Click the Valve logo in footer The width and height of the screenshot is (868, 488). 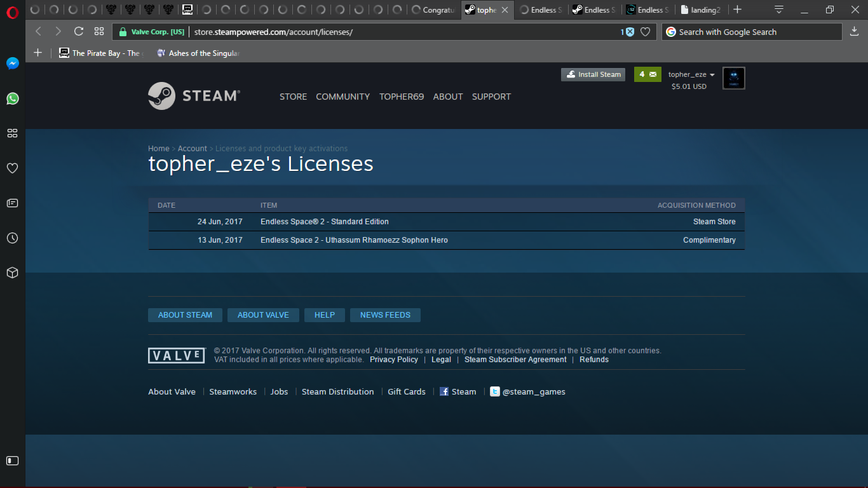click(x=177, y=355)
